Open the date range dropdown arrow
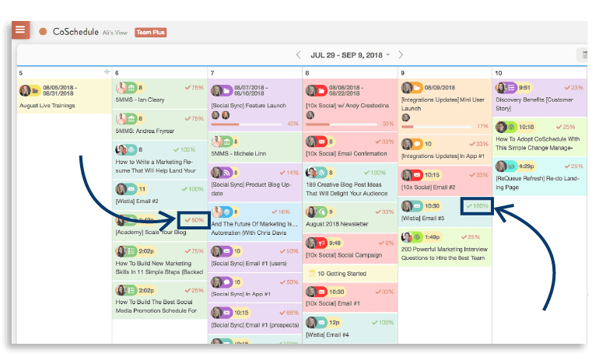This screenshot has width=599, height=364. pos(401,55)
